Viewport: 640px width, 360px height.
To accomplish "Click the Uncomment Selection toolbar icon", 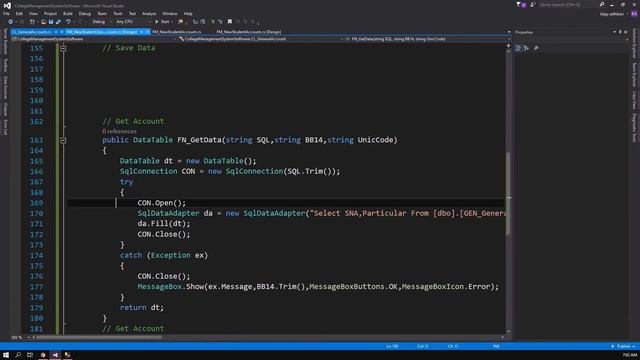I will pyautogui.click(x=220, y=22).
